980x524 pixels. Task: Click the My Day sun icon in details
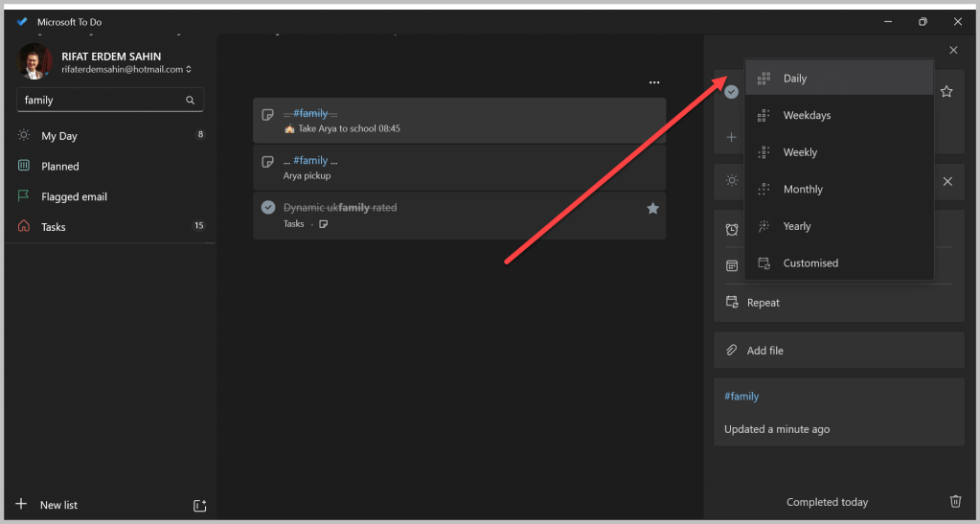click(x=732, y=181)
